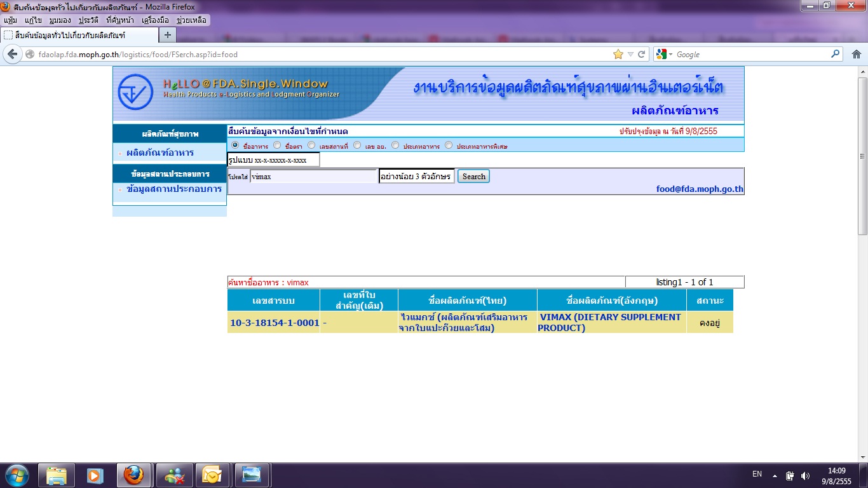
Task: Click the สถานะ column header
Action: (710, 300)
